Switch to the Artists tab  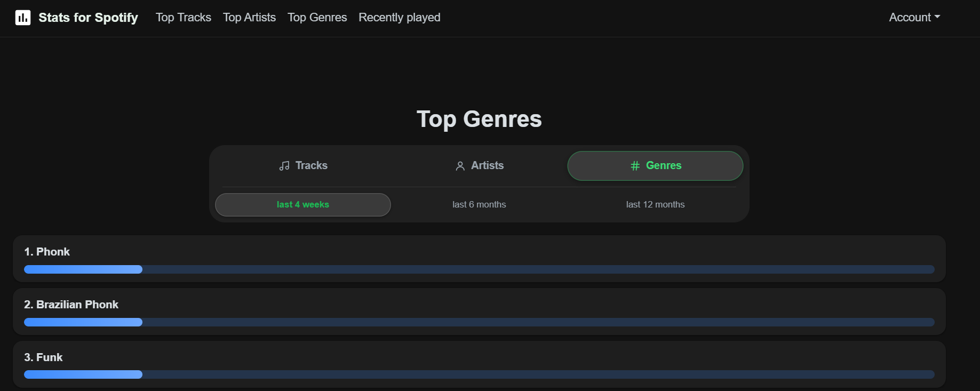pyautogui.click(x=479, y=166)
